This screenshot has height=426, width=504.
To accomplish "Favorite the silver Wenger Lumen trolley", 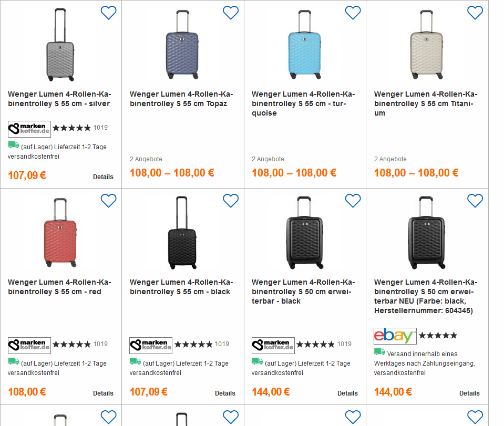I will (x=108, y=13).
